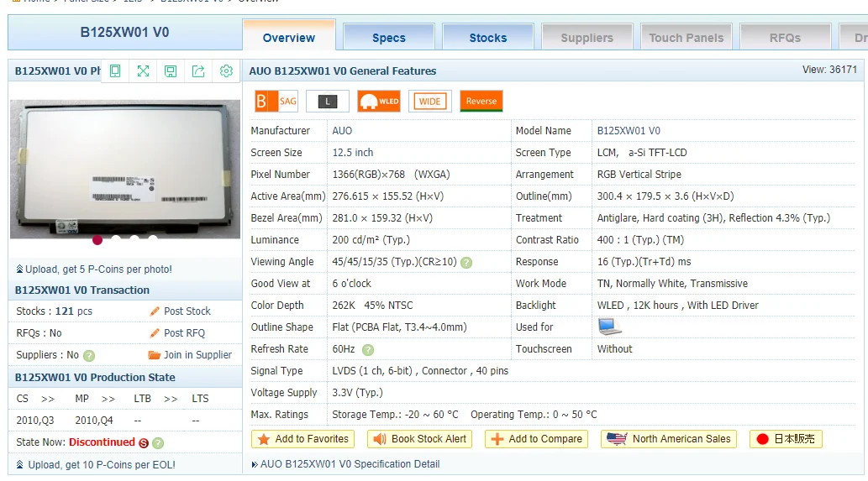
Task: Click the Post Stock link
Action: tap(187, 311)
